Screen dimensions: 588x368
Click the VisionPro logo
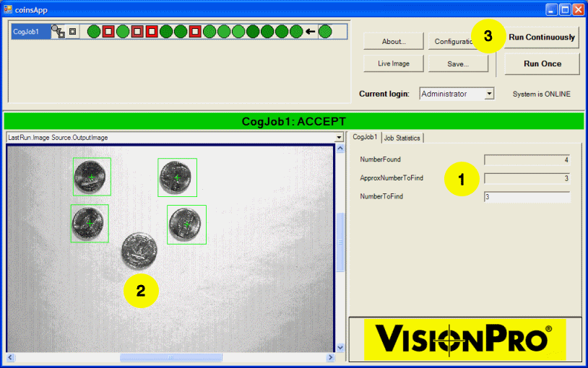464,339
